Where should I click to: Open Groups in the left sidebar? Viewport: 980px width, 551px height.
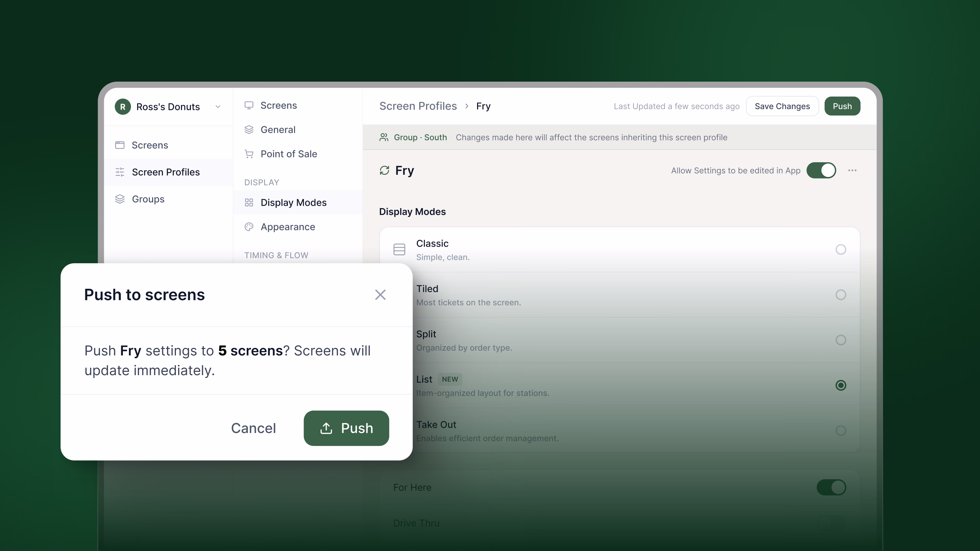click(x=168, y=199)
